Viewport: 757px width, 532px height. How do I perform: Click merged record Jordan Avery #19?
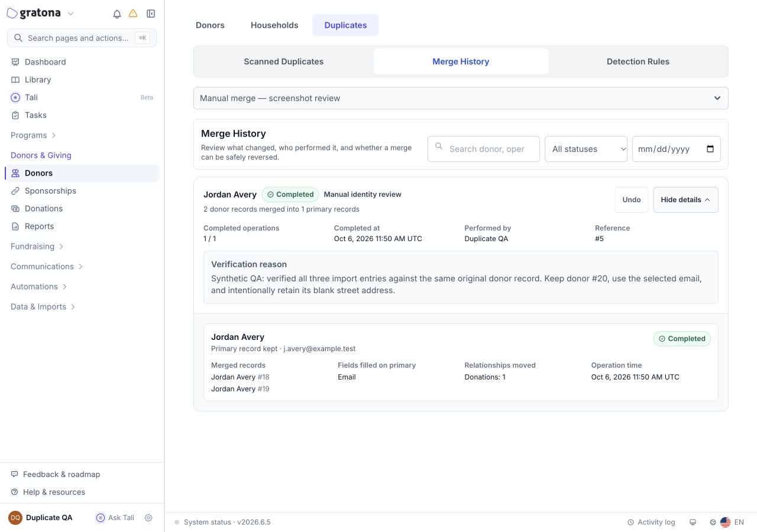click(x=240, y=389)
